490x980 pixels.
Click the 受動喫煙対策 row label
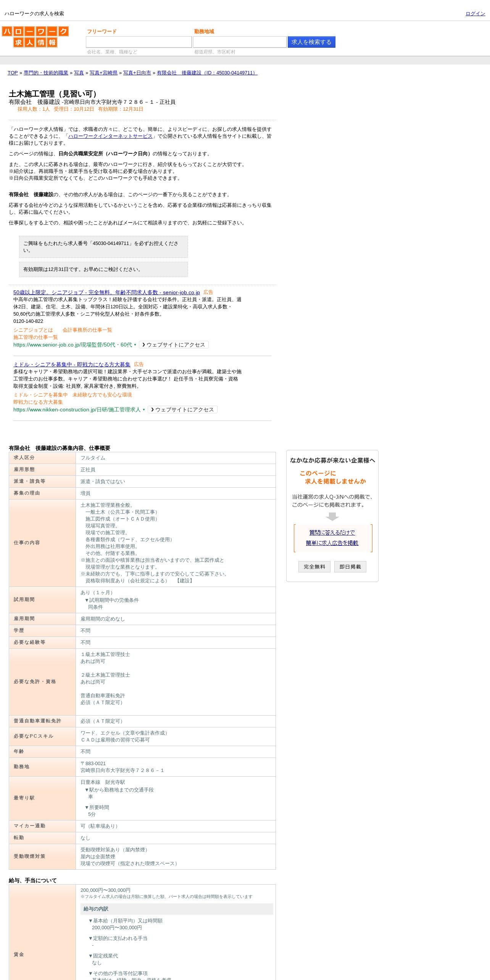(x=29, y=856)
